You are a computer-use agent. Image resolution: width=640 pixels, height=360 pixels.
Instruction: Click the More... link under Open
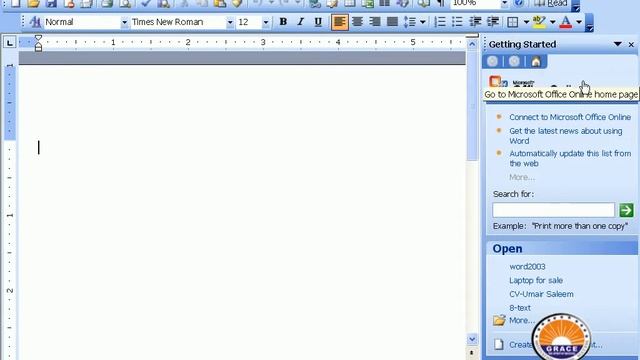click(x=522, y=320)
